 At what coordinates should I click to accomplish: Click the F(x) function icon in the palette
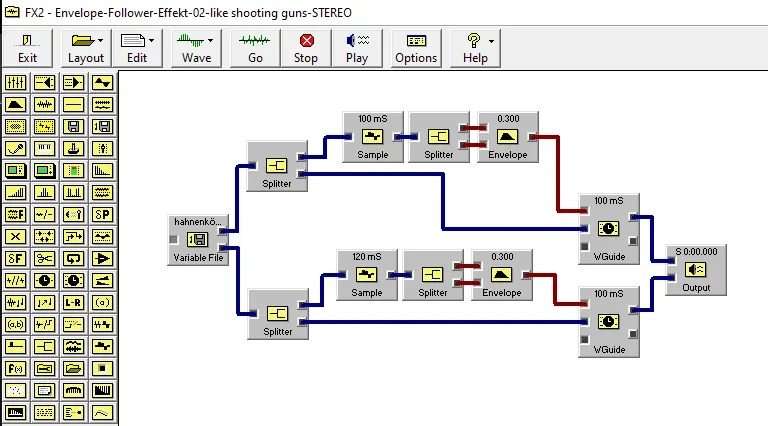(16, 369)
